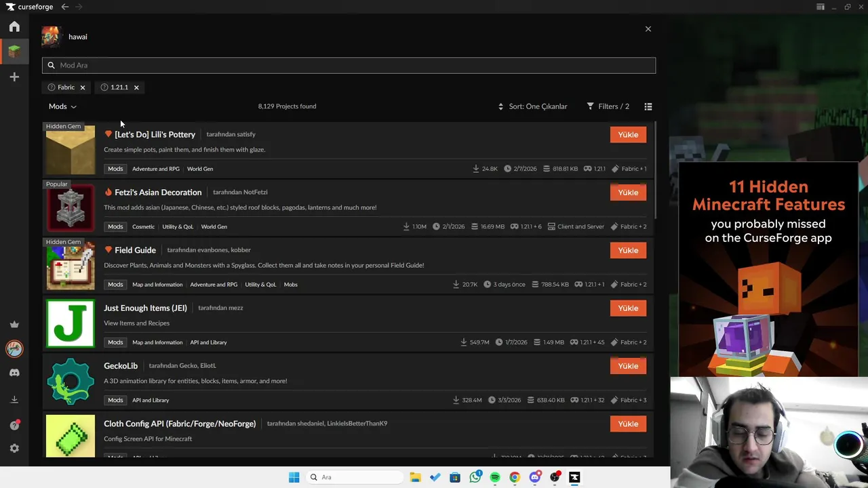Click the CurseForge logo in title bar
This screenshot has width=868, height=488.
click(x=30, y=7)
